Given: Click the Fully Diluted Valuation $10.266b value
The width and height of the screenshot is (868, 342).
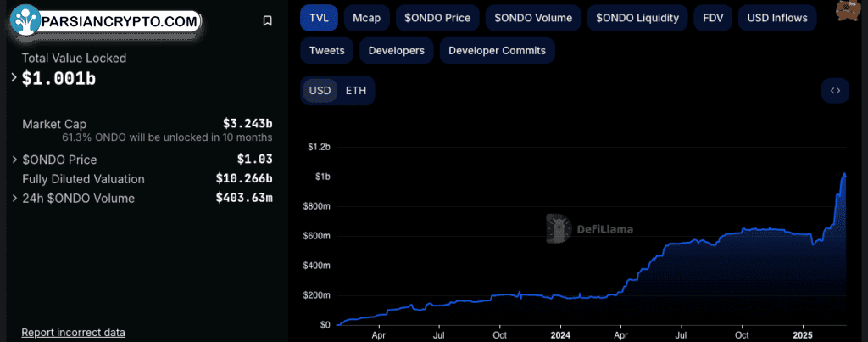Looking at the screenshot, I should (244, 178).
